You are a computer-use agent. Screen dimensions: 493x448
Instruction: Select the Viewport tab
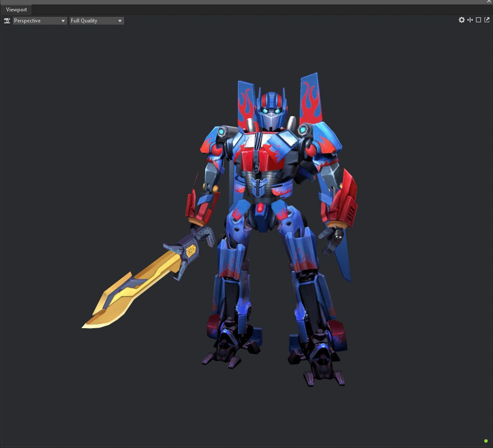(x=16, y=10)
